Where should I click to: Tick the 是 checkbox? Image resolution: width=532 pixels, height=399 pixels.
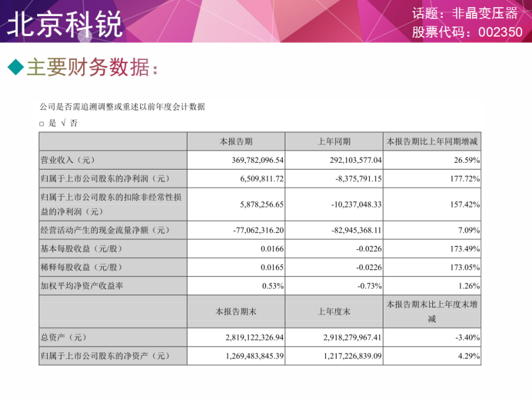[x=41, y=124]
